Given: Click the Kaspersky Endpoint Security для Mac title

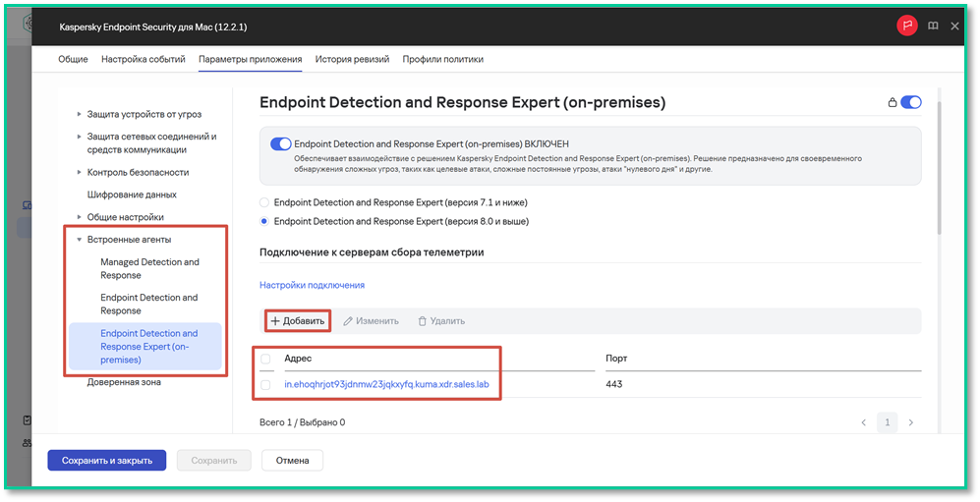Looking at the screenshot, I should (x=153, y=27).
